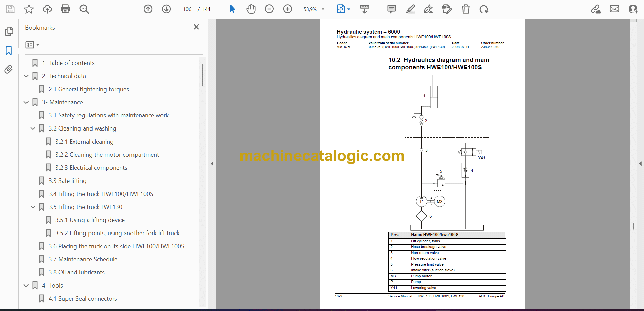Viewport: 644px width, 311px height.
Task: Open the bookmarks options dropdown
Action: tap(32, 45)
